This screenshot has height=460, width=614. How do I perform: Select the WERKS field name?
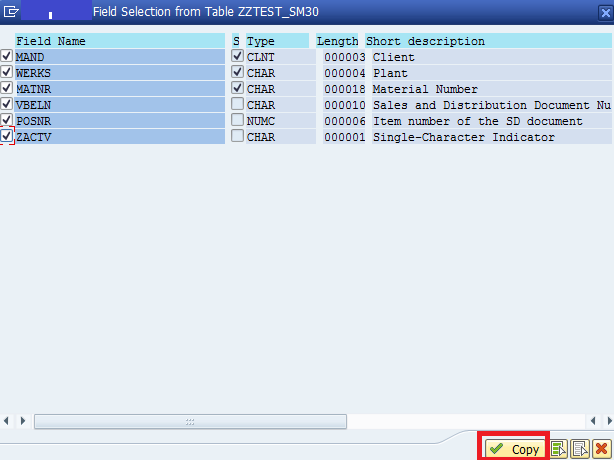(120, 73)
